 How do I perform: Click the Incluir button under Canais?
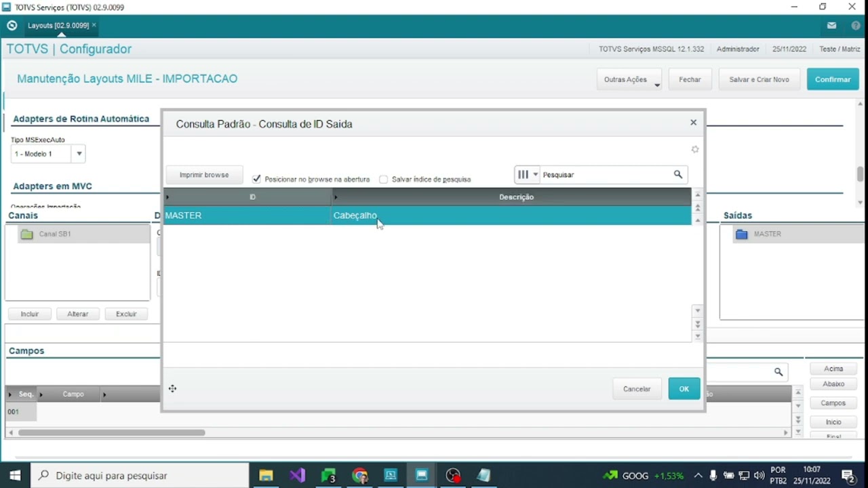click(30, 314)
